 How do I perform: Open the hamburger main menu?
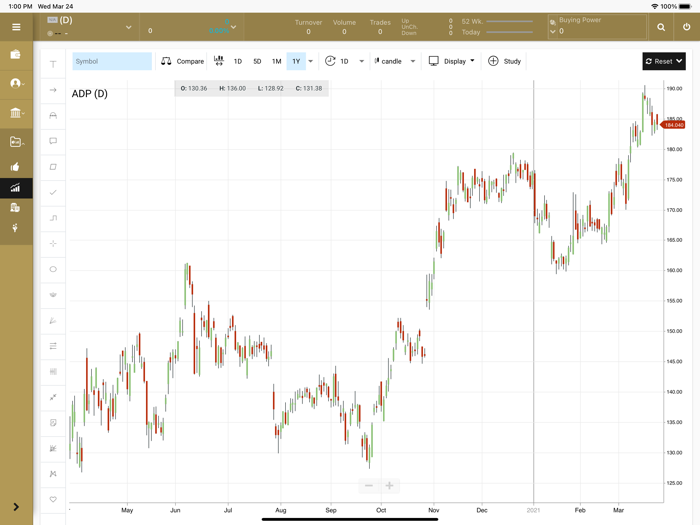tap(16, 27)
